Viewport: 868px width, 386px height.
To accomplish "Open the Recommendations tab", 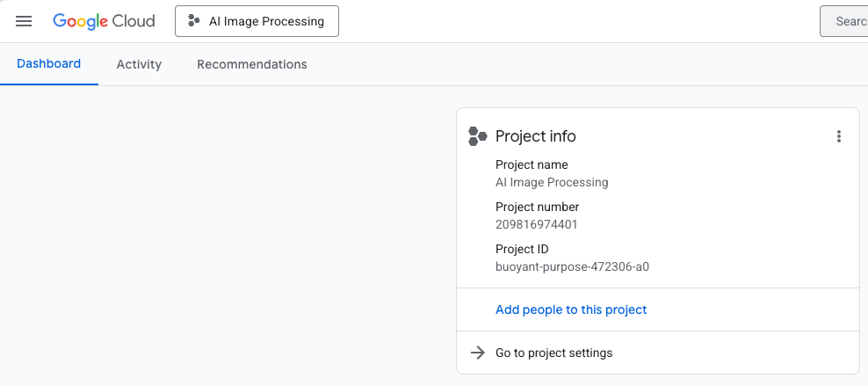I will tap(252, 64).
